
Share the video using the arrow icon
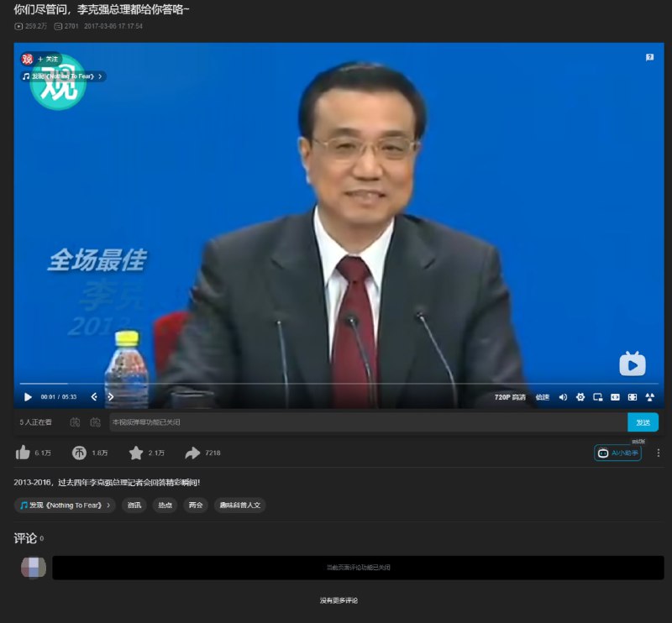[x=193, y=453]
